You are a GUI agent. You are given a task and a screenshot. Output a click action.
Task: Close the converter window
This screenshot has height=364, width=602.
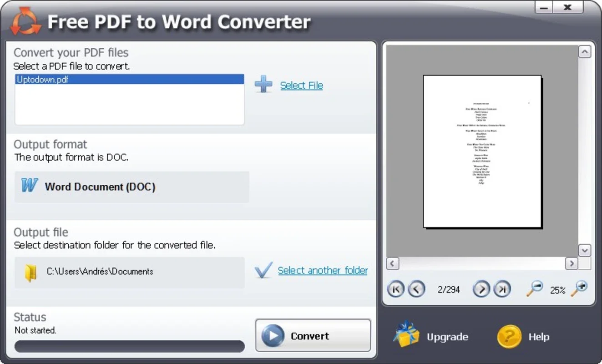(567, 8)
